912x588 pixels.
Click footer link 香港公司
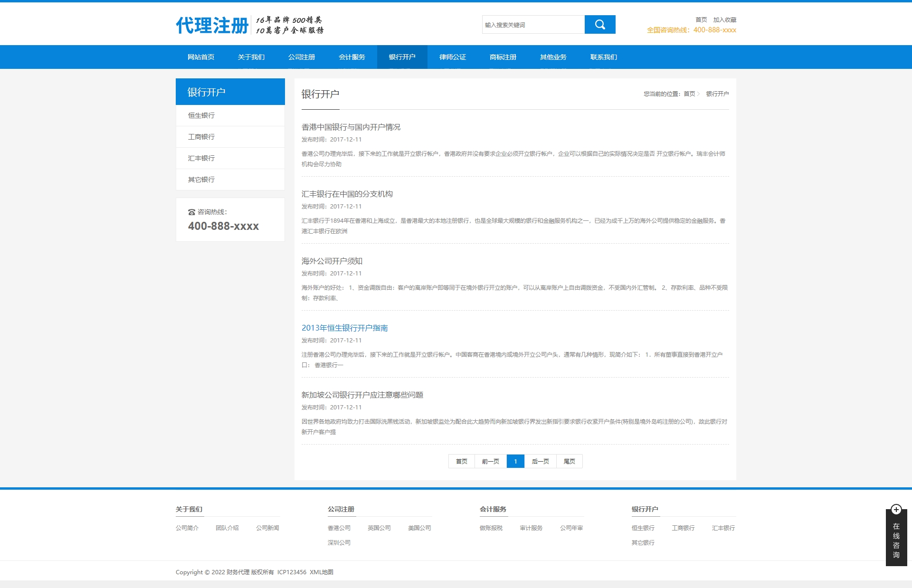coord(339,528)
